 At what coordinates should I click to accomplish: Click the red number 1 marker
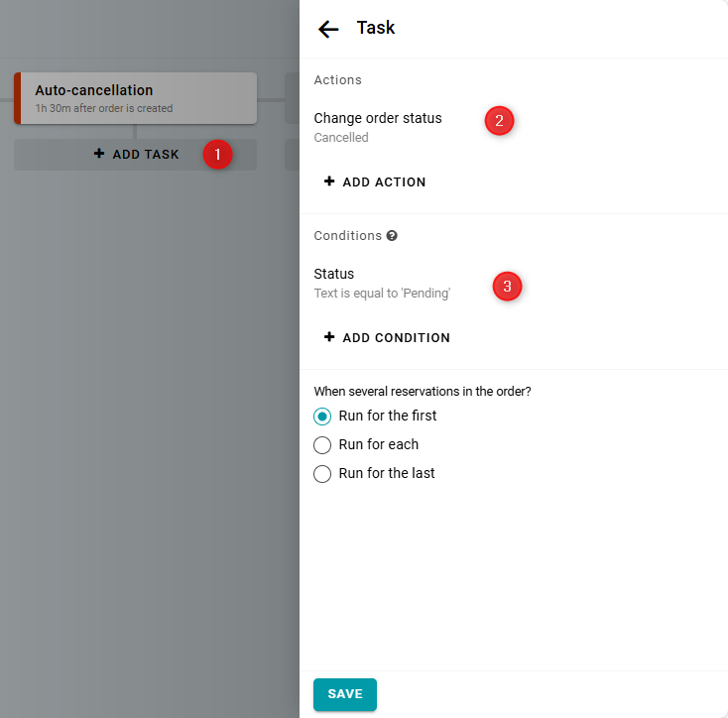coord(217,155)
